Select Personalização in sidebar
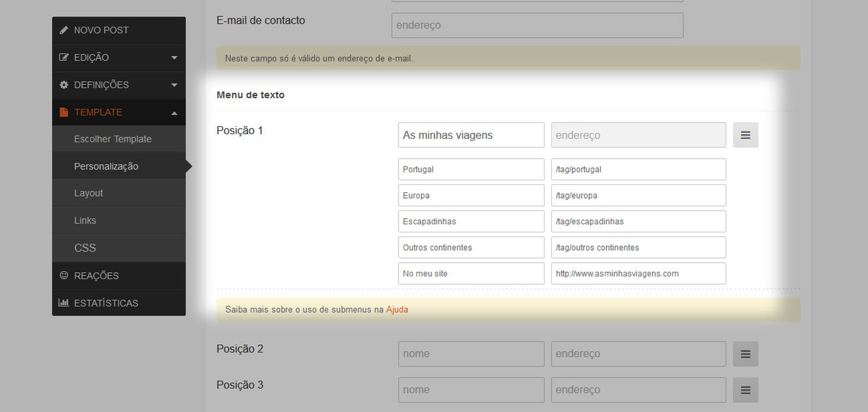The height and width of the screenshot is (412, 868). [119, 166]
